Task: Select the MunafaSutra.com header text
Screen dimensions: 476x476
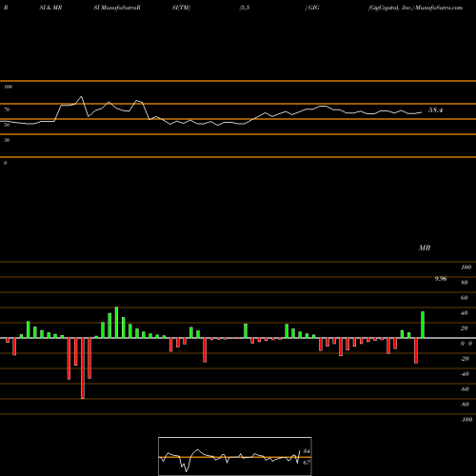Action: click(439, 8)
